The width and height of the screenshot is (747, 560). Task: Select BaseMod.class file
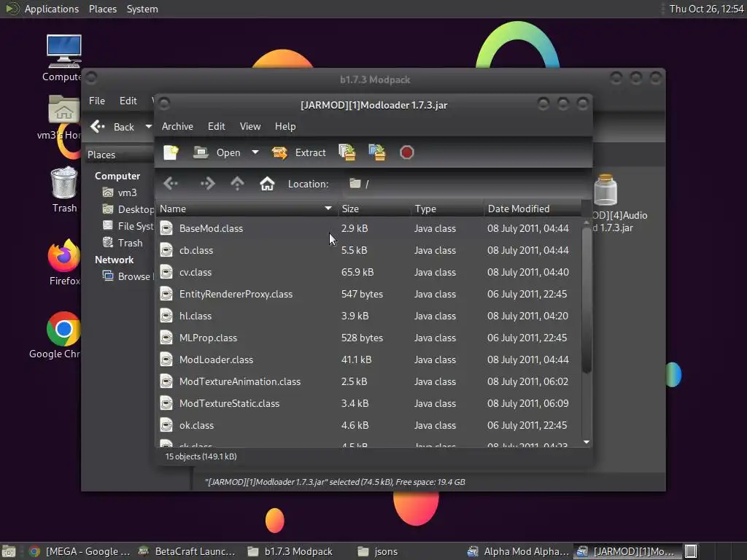point(369,228)
